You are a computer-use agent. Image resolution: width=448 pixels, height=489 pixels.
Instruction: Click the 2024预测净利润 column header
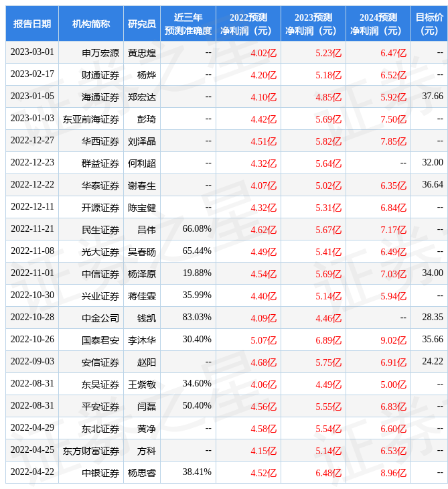378,23
